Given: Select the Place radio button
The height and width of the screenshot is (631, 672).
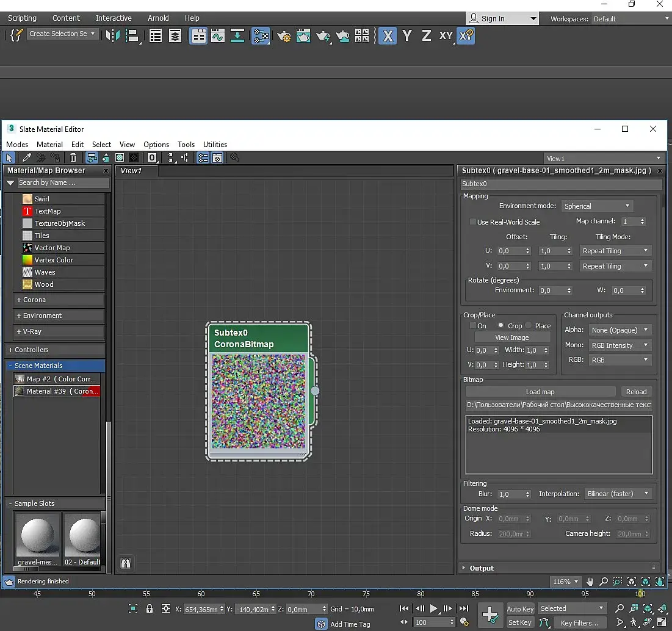Looking at the screenshot, I should pyautogui.click(x=529, y=326).
